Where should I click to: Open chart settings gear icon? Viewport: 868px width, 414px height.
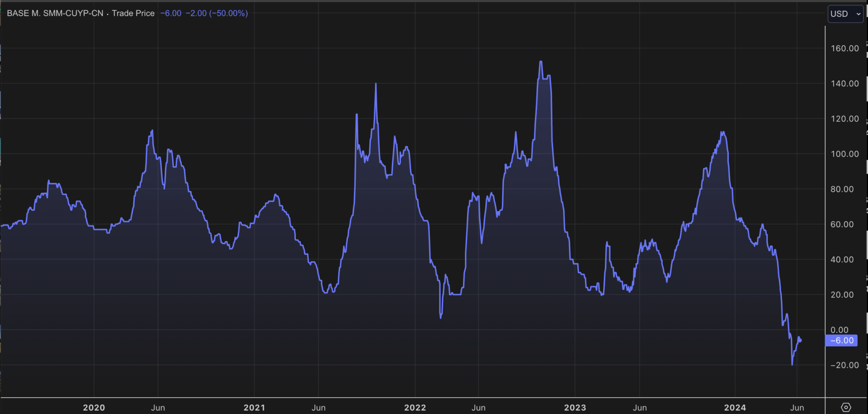click(x=846, y=407)
